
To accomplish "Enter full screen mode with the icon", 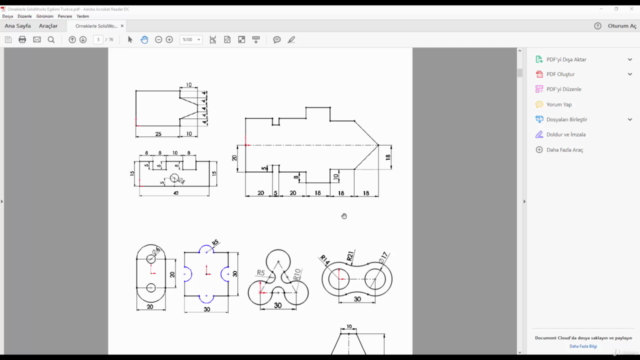I will tap(242, 40).
